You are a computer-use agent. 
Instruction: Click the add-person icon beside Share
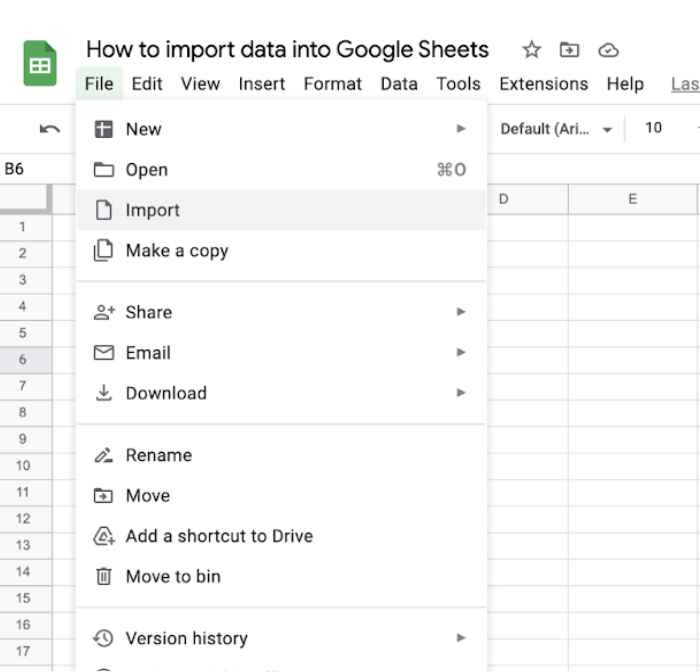pos(104,312)
